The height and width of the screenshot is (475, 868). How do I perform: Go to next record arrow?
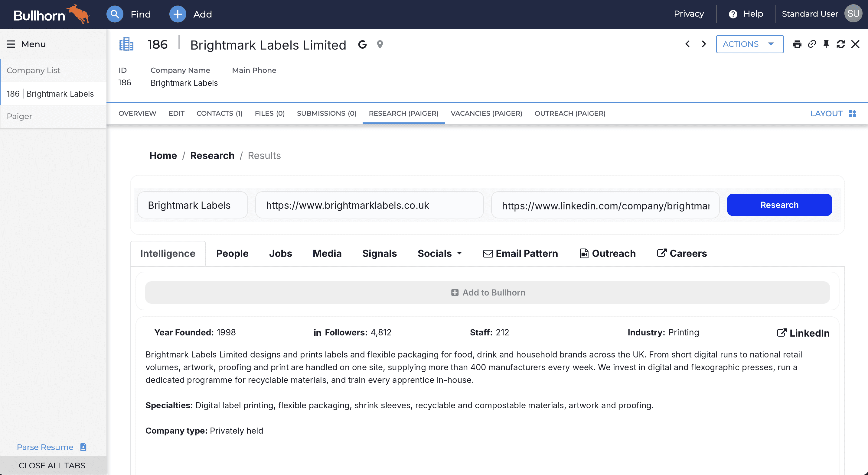click(703, 44)
